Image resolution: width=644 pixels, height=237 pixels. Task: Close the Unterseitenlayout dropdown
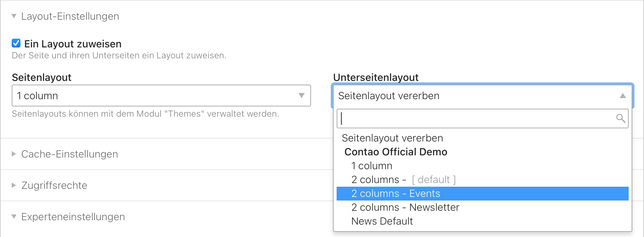pos(482,96)
